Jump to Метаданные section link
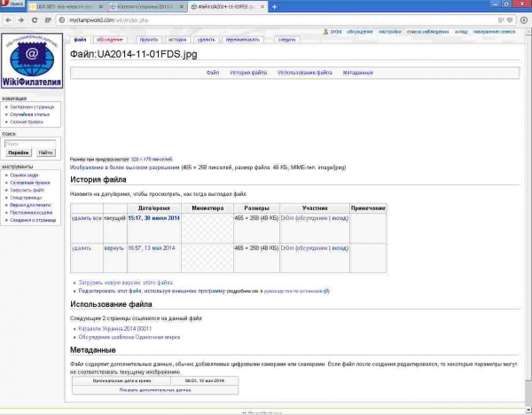This screenshot has height=415, width=532. point(358,73)
